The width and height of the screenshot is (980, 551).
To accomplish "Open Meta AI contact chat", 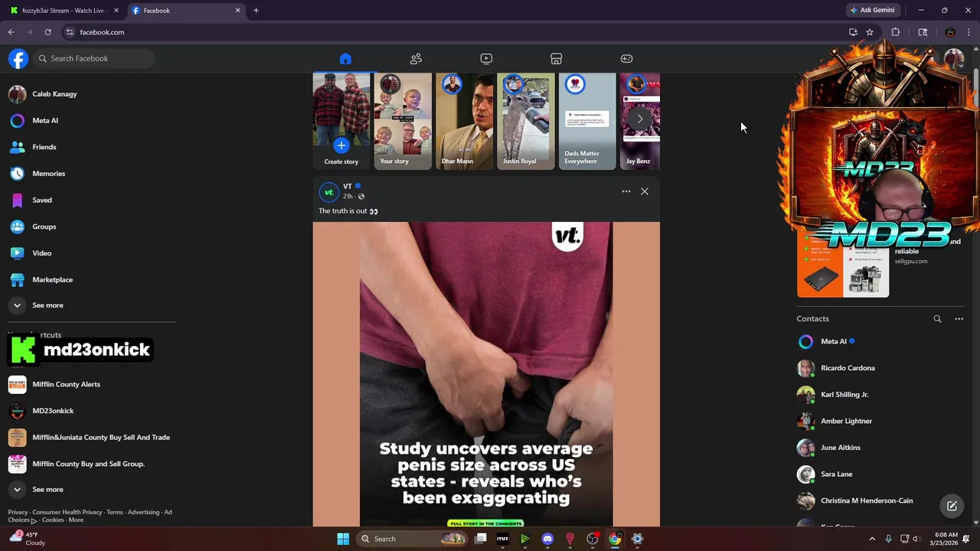I will (880, 341).
